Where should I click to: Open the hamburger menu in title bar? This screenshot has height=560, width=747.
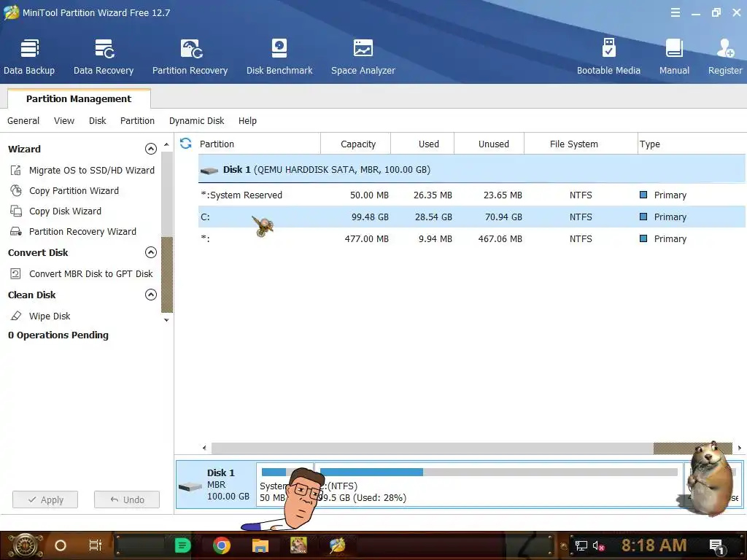[675, 13]
